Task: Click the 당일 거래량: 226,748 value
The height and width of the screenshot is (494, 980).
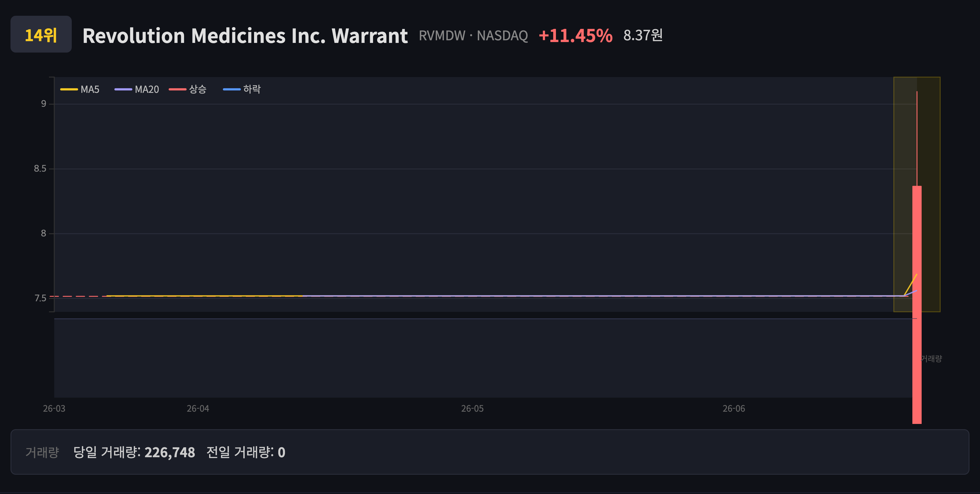Action: click(134, 453)
